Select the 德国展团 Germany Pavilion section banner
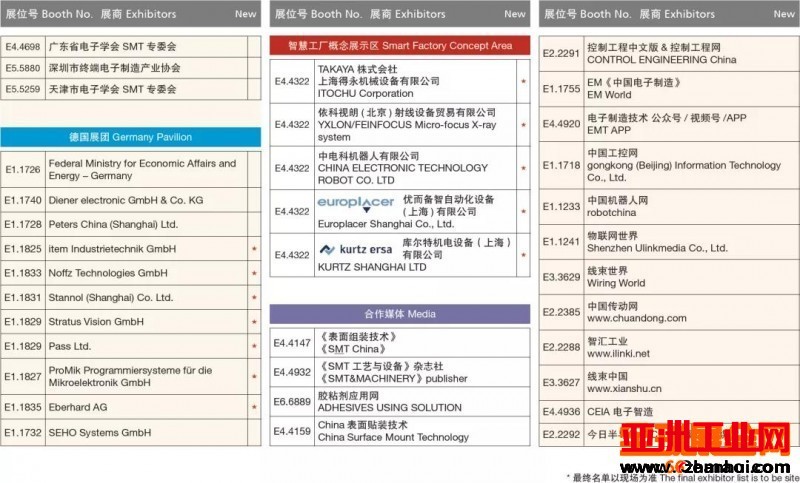Viewport: 800px width, 483px height. click(131, 137)
